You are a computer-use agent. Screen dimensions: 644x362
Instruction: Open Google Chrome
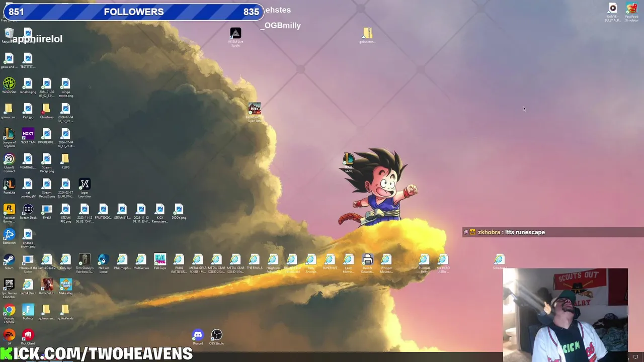point(9,314)
